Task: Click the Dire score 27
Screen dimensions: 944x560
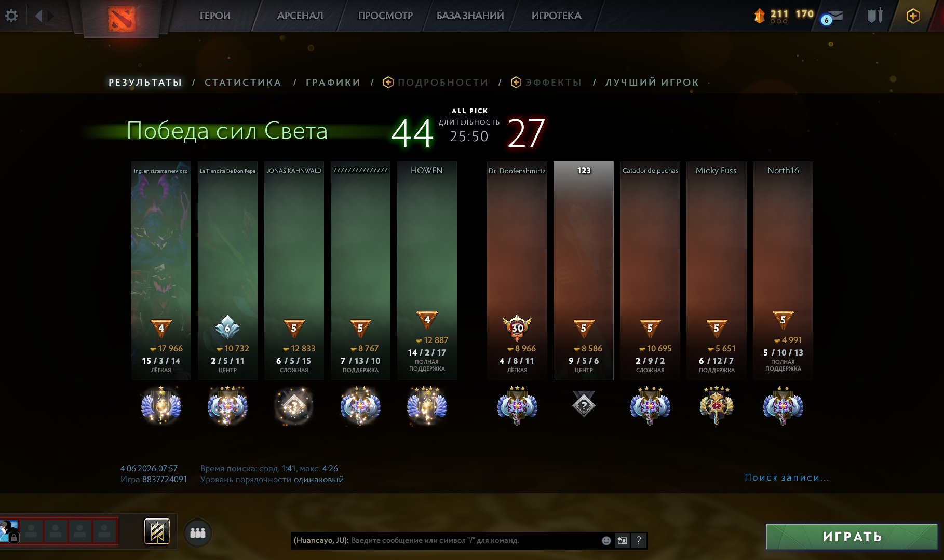Action: (527, 133)
